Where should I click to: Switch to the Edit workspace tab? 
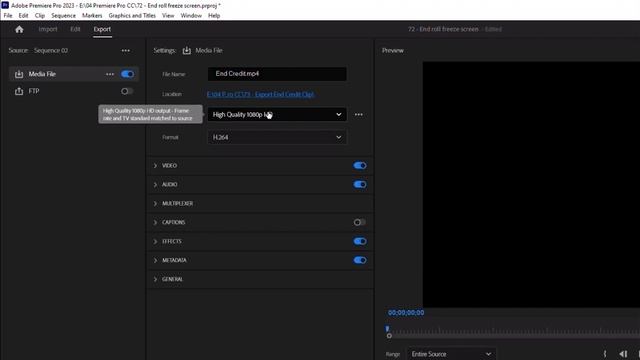tap(75, 29)
